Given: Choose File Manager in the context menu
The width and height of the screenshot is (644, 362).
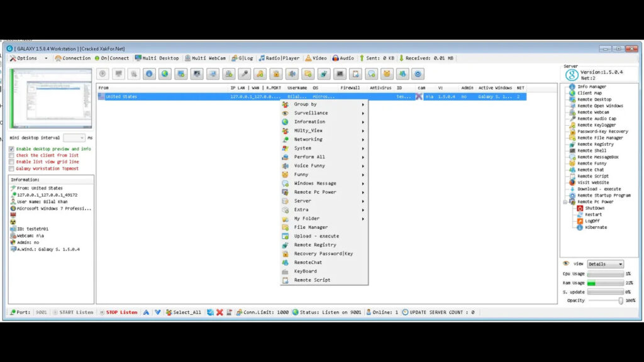Looking at the screenshot, I should click(x=324, y=228).
